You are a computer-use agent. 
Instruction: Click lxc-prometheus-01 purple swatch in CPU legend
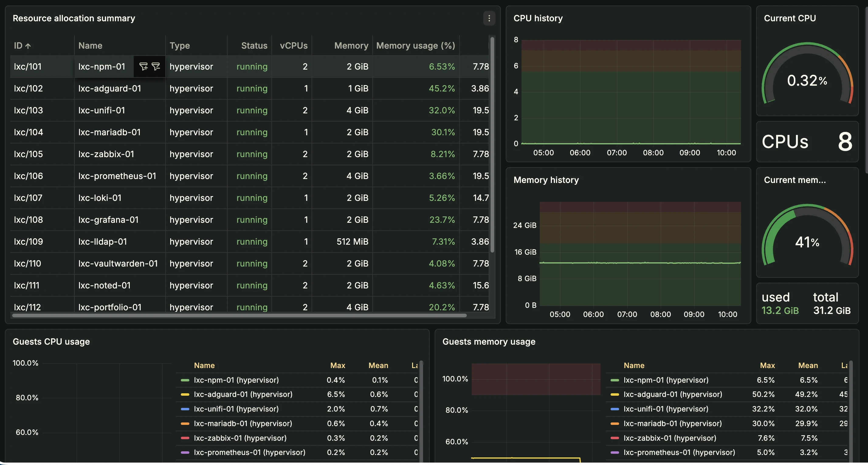(x=185, y=453)
